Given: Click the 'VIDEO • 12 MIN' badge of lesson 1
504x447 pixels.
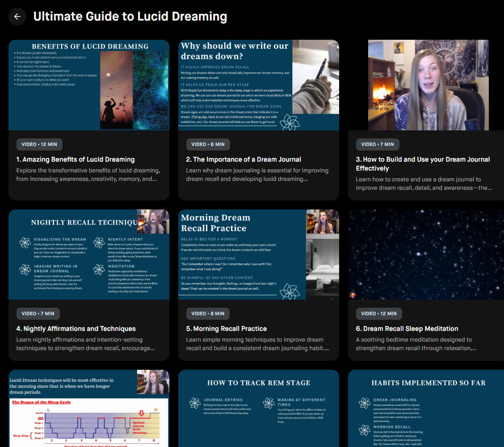Looking at the screenshot, I should [39, 144].
